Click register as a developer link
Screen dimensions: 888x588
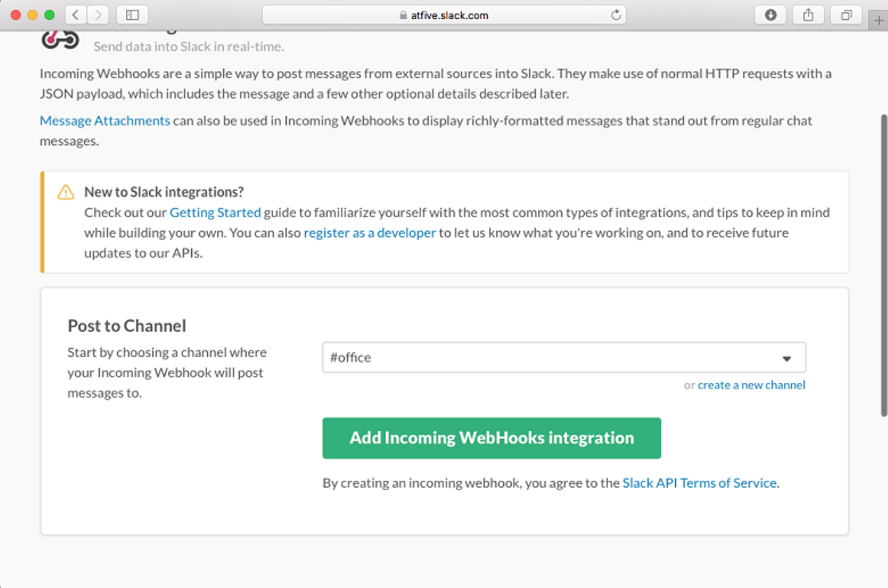pos(369,233)
